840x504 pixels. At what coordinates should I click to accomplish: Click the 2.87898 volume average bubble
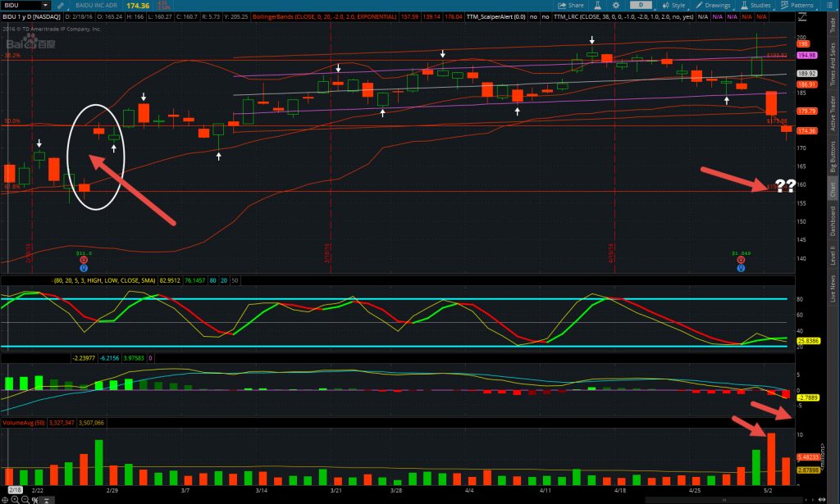(x=808, y=470)
